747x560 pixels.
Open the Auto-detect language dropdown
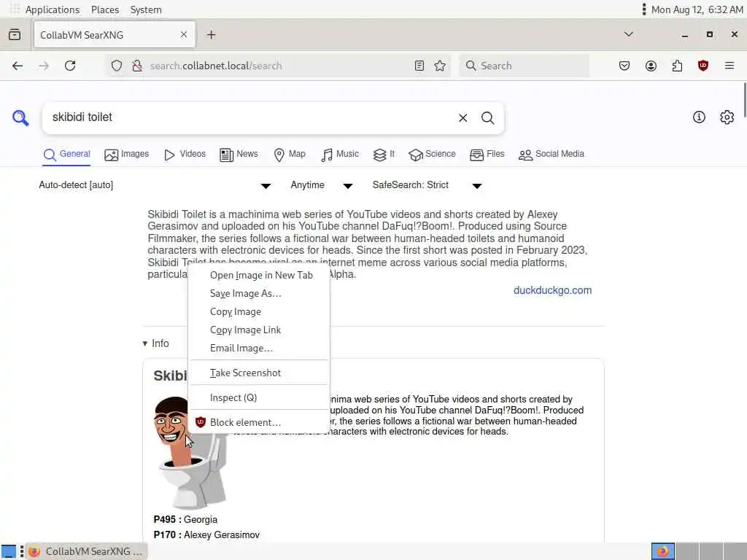(155, 185)
